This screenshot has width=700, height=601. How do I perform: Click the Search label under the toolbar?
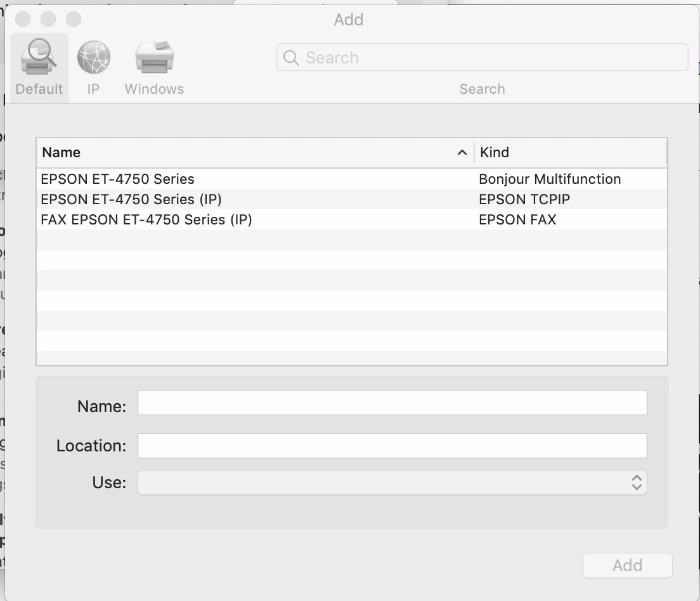coord(482,89)
